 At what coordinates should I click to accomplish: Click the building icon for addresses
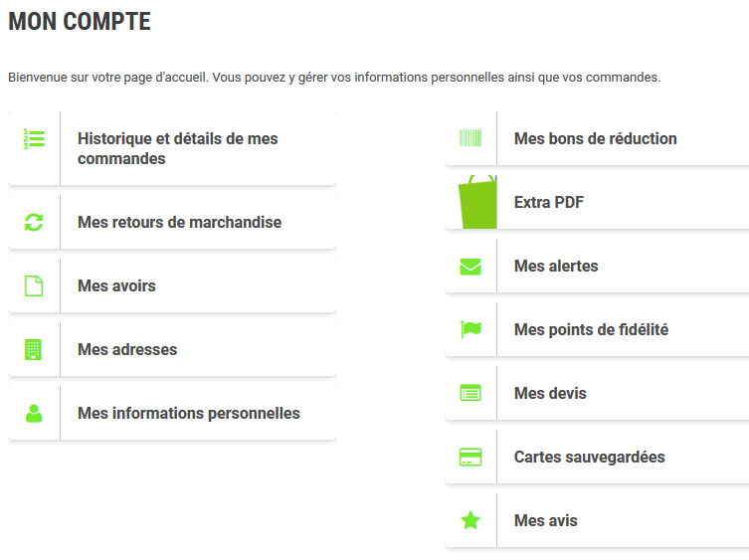coord(34,350)
